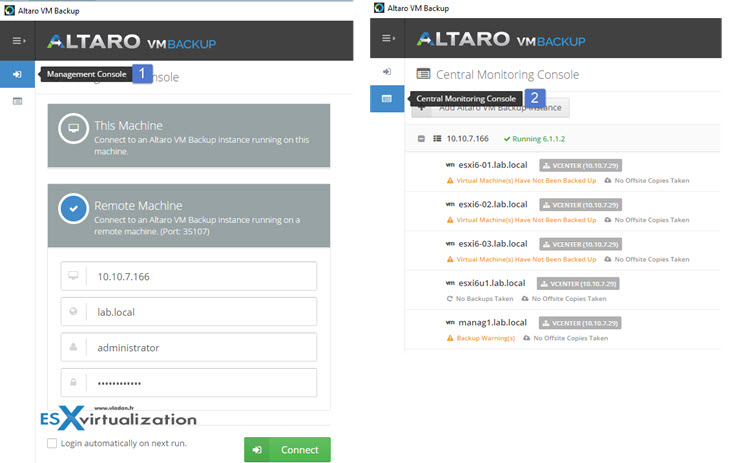Click Backup Warning(s) under manag1.lab.local
The width and height of the screenshot is (730, 463).
(481, 338)
